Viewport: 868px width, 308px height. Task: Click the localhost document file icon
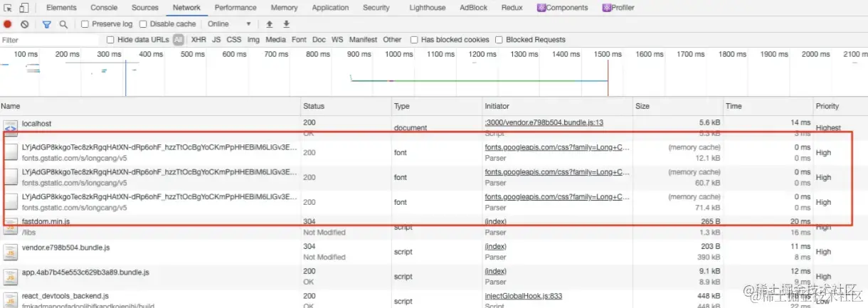[x=11, y=127]
